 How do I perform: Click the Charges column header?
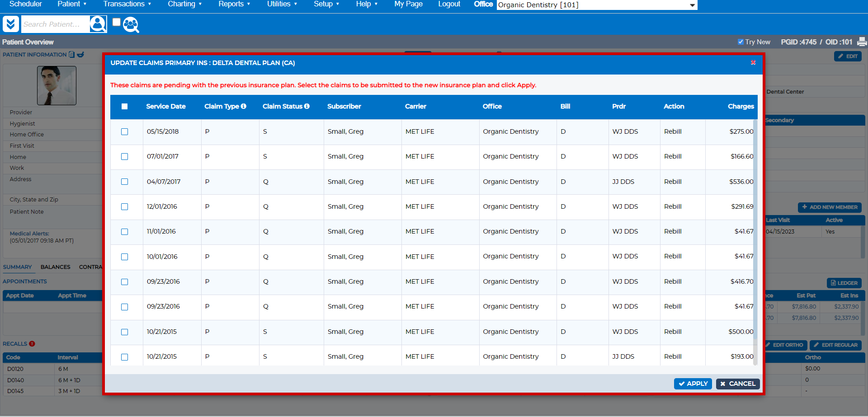point(741,106)
